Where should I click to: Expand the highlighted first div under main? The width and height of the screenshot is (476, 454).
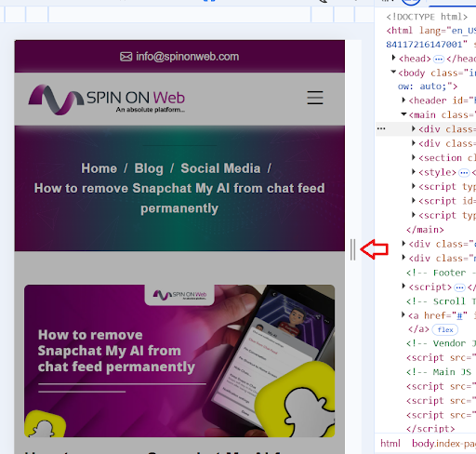414,128
